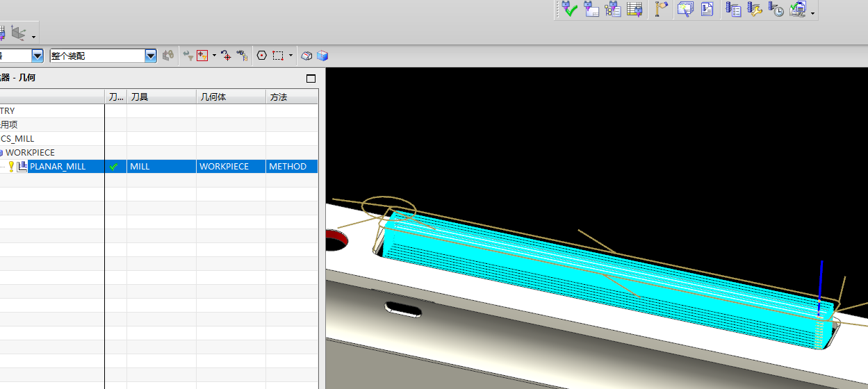The image size is (868, 389).
Task: Select the PLANAR_MILL operation row
Action: [159, 166]
